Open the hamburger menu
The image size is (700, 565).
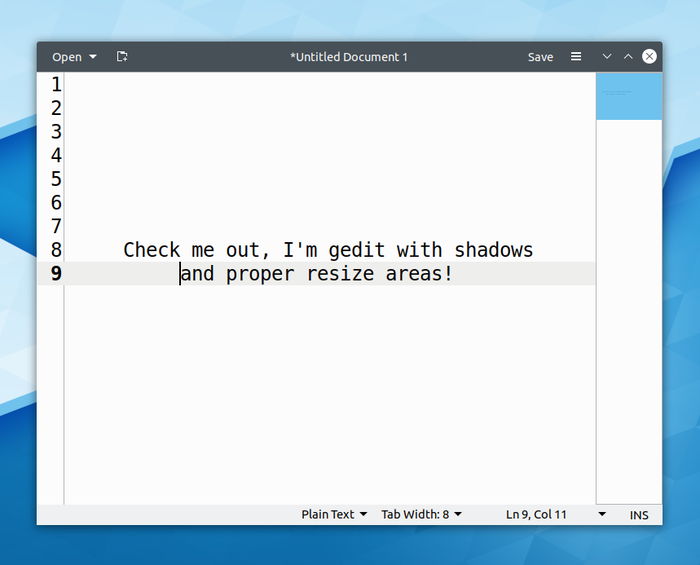coord(576,57)
